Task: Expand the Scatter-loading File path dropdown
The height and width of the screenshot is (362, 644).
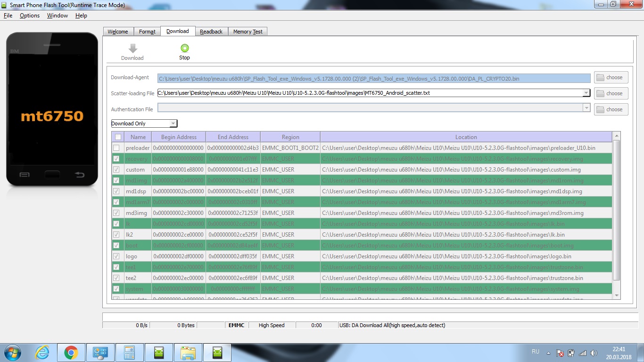Action: pos(586,93)
